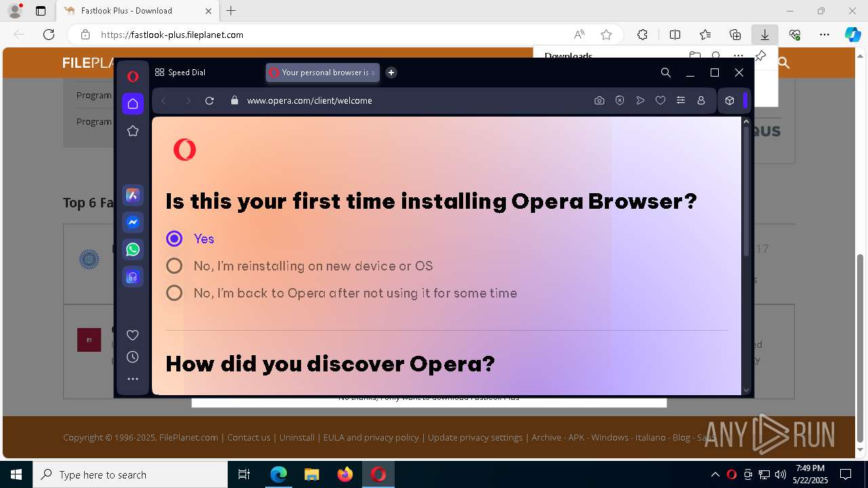Open the Italiano footer link
This screenshot has width=868, height=488.
click(x=650, y=437)
